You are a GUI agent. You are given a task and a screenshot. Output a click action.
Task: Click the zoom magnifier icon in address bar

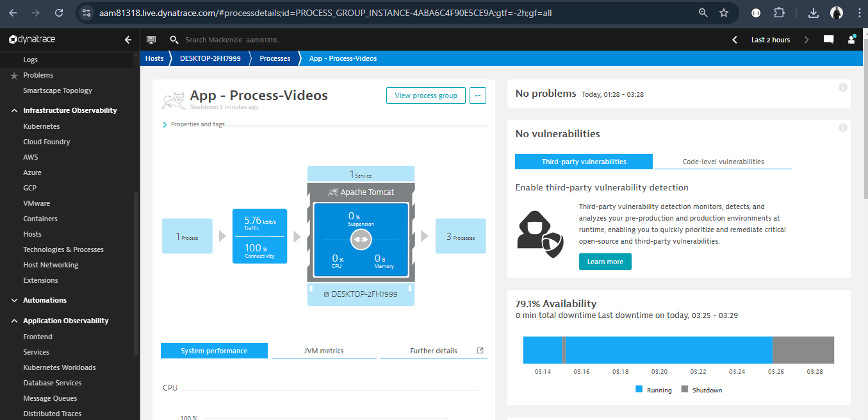pos(703,13)
